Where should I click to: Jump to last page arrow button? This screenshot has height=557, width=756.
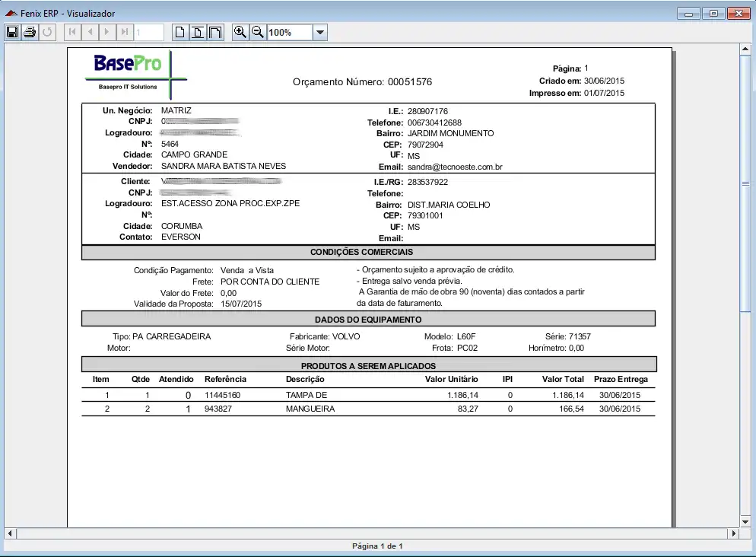pyautogui.click(x=125, y=32)
